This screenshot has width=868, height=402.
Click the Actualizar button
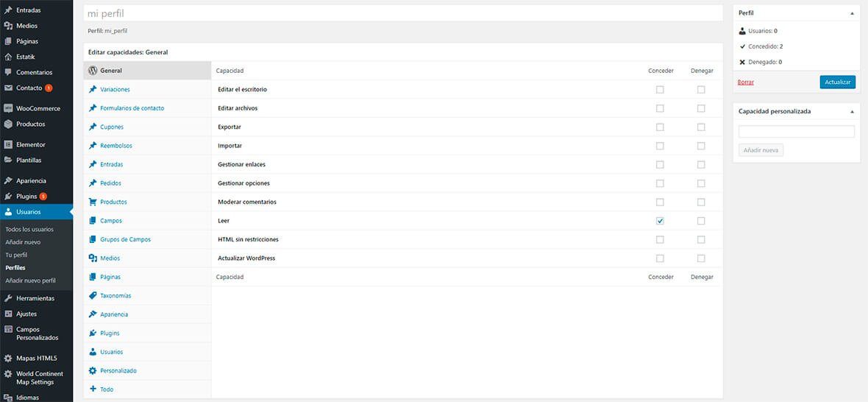coord(838,82)
